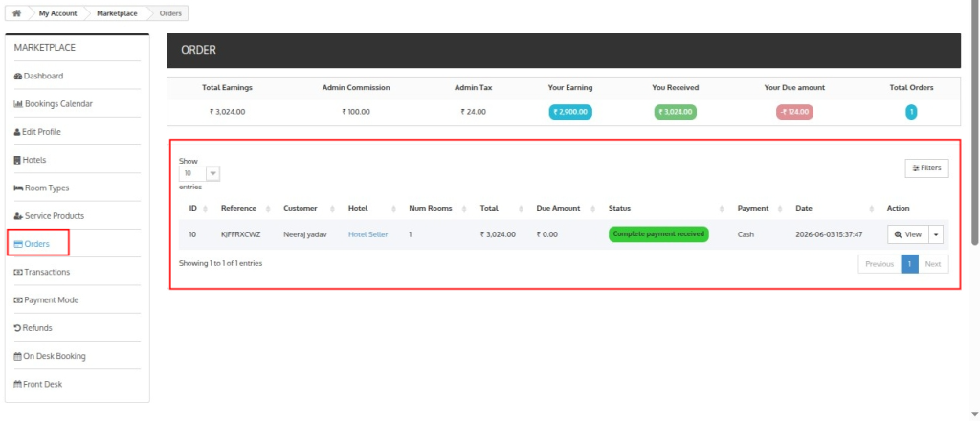Open the Marketplace breadcrumb link
The image size is (980, 421).
(x=117, y=13)
